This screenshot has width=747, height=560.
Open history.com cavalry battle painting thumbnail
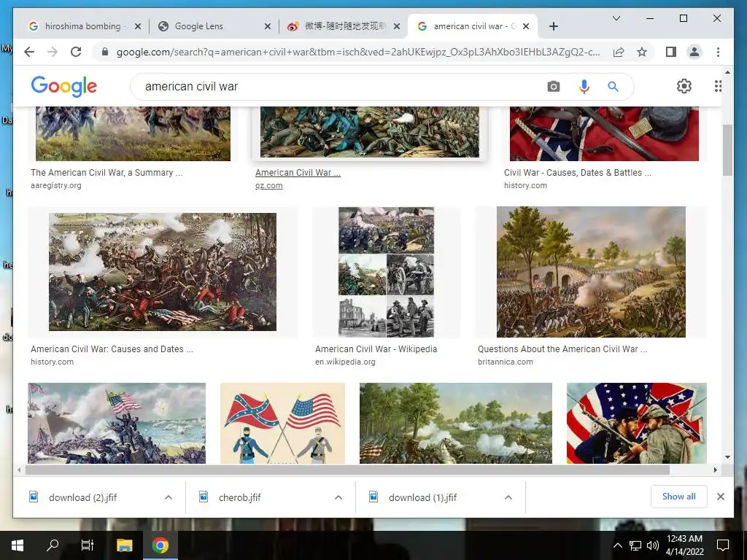[163, 272]
